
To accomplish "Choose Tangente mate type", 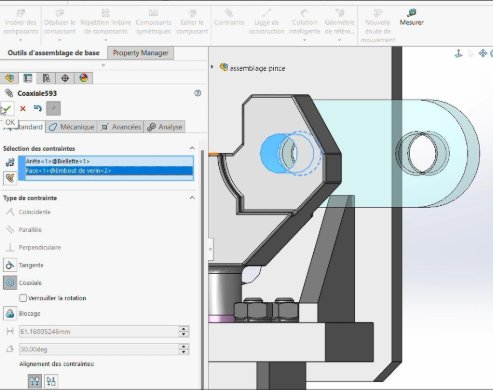I will (24, 265).
